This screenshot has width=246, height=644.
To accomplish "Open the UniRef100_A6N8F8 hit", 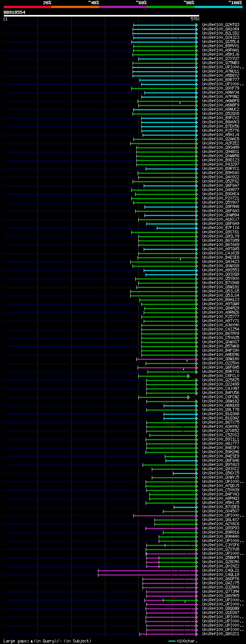I will tap(221, 101).
